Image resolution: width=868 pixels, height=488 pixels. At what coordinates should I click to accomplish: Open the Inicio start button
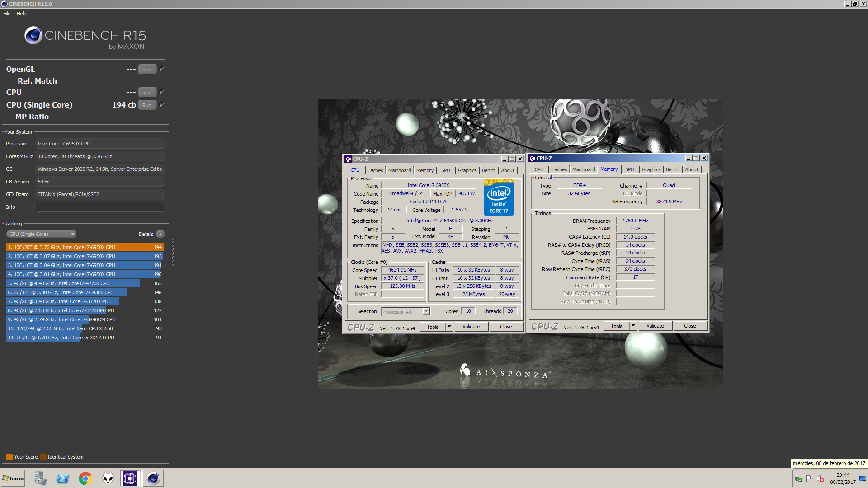[13, 478]
